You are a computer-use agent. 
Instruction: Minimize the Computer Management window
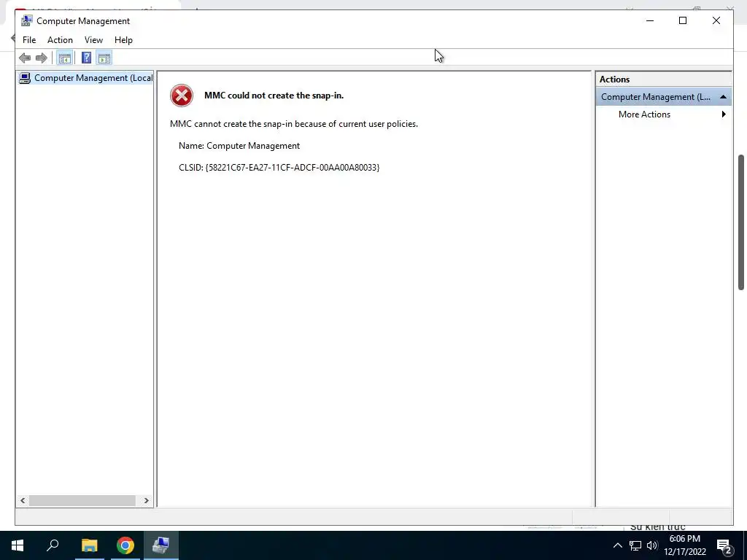point(650,21)
